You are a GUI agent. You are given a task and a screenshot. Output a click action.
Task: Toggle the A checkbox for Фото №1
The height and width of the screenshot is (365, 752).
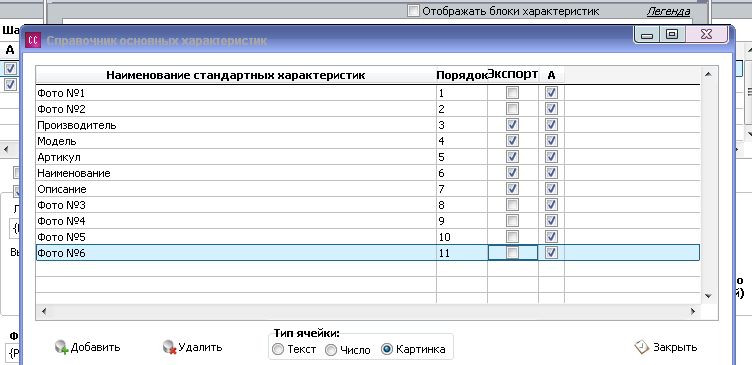551,93
